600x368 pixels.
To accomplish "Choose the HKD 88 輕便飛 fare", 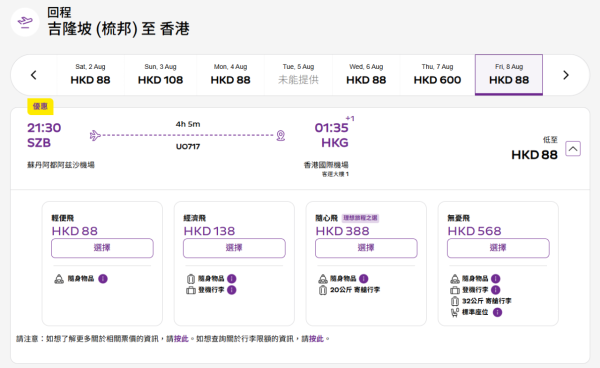I will pyautogui.click(x=102, y=248).
